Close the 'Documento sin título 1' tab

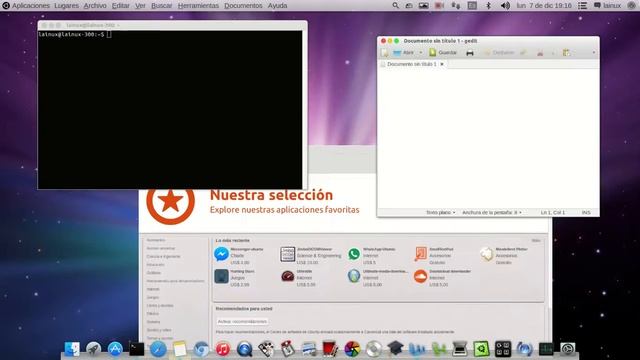442,64
